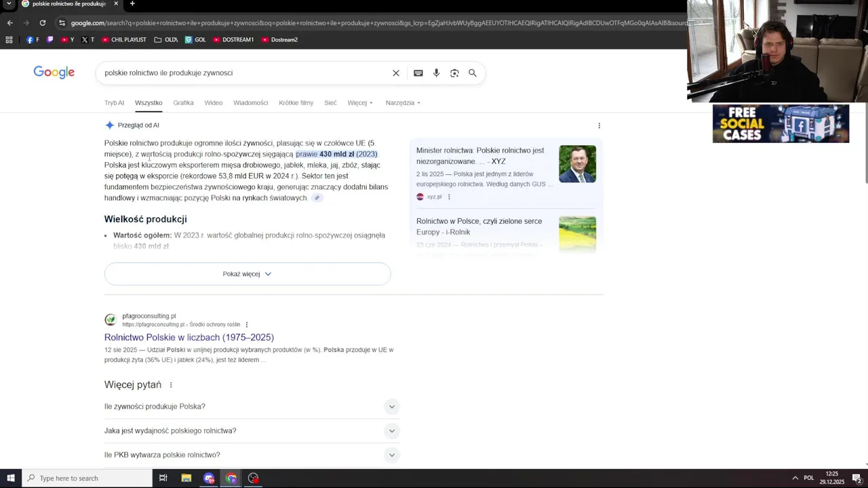Open the apps grid in the bookmarks bar
Screen dimensions: 868x488
9,39
